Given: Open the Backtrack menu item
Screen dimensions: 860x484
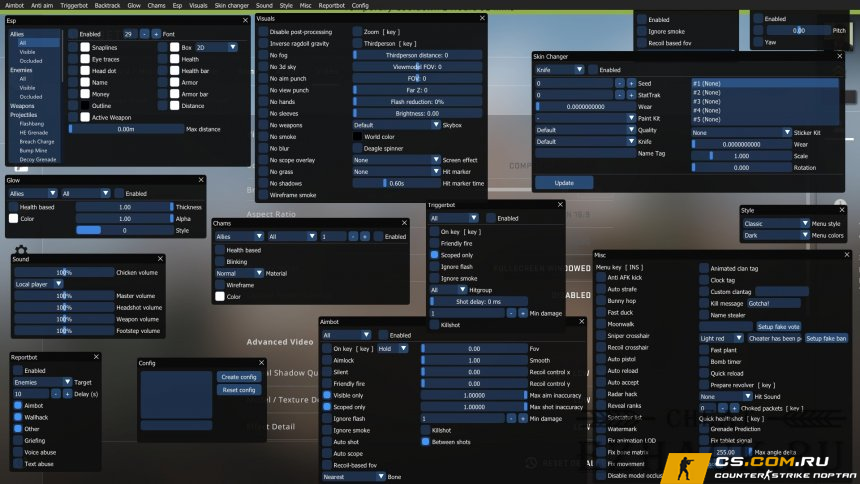Looking at the screenshot, I should (107, 5).
